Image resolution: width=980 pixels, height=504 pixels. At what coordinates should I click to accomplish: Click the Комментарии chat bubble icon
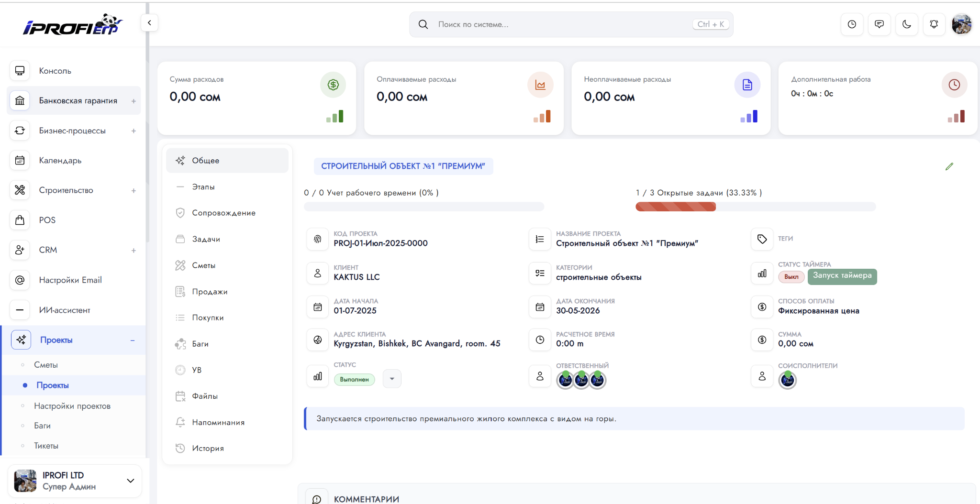click(317, 499)
